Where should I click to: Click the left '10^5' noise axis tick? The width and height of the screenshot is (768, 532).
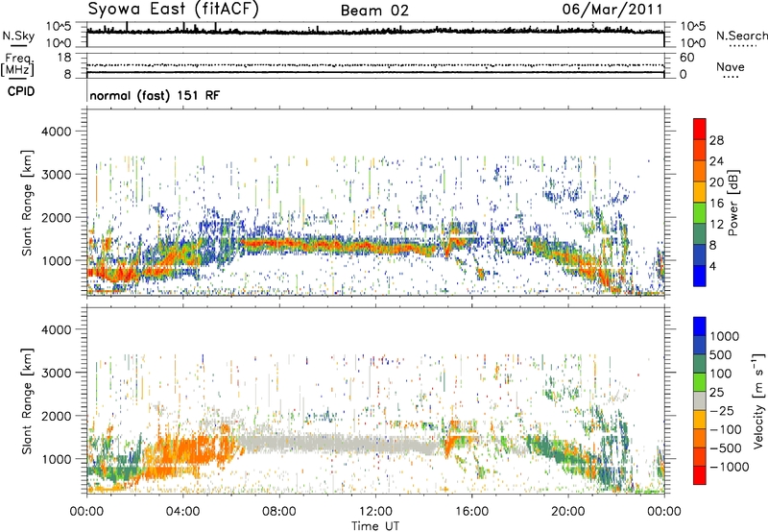(x=59, y=27)
